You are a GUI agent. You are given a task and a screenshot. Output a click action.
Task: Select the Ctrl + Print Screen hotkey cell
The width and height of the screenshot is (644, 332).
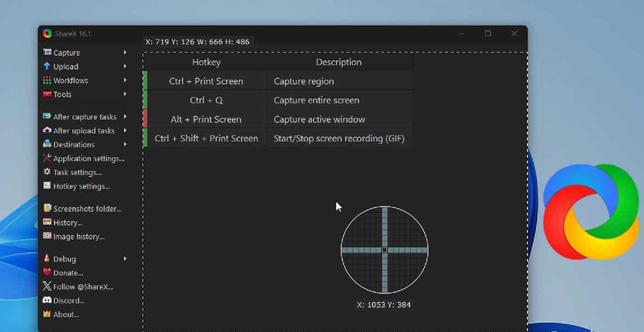pos(206,81)
